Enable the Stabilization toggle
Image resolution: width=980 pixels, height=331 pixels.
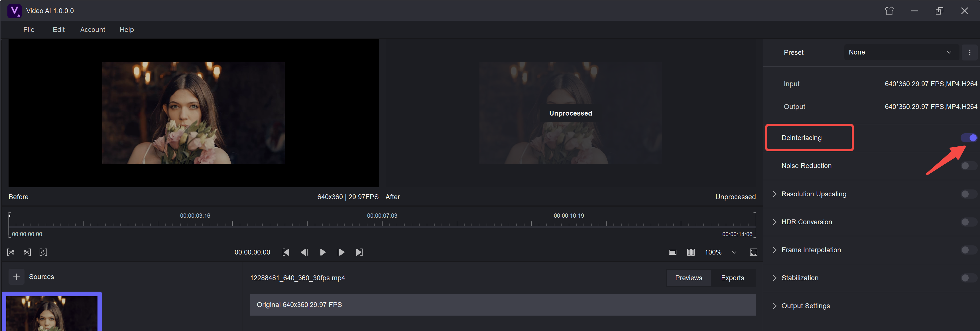pyautogui.click(x=969, y=278)
